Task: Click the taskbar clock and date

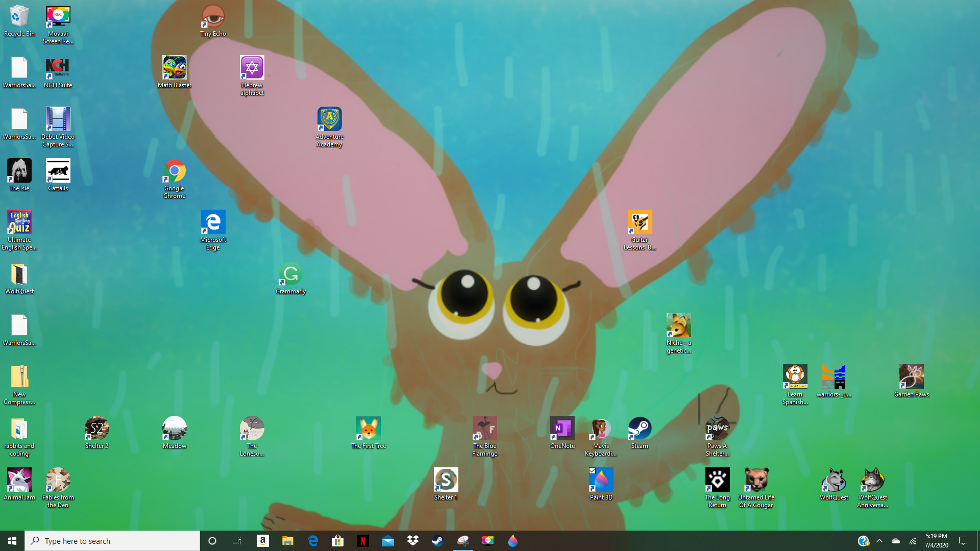Action: pos(936,541)
